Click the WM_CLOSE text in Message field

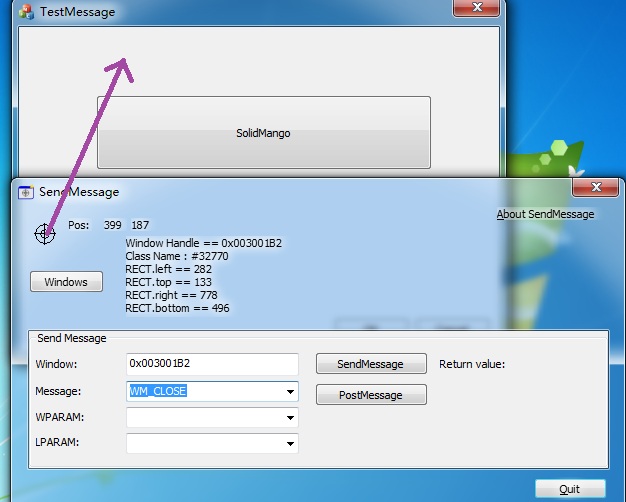158,391
